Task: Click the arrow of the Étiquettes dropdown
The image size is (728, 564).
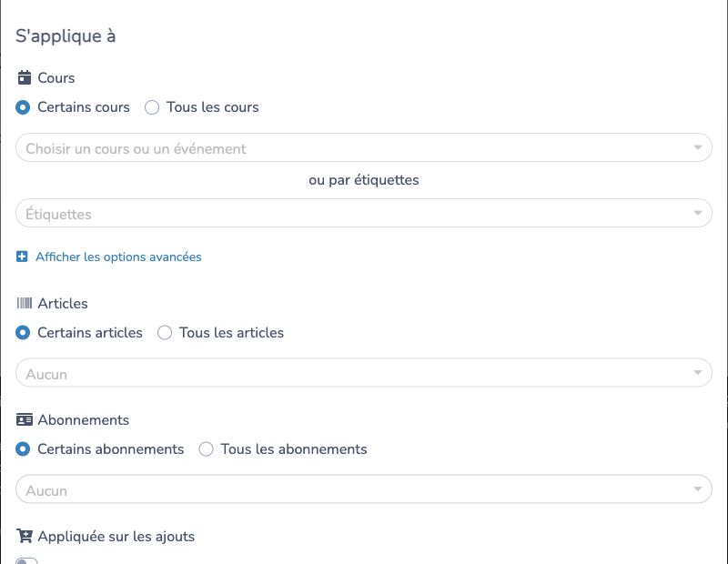Action: click(x=697, y=213)
